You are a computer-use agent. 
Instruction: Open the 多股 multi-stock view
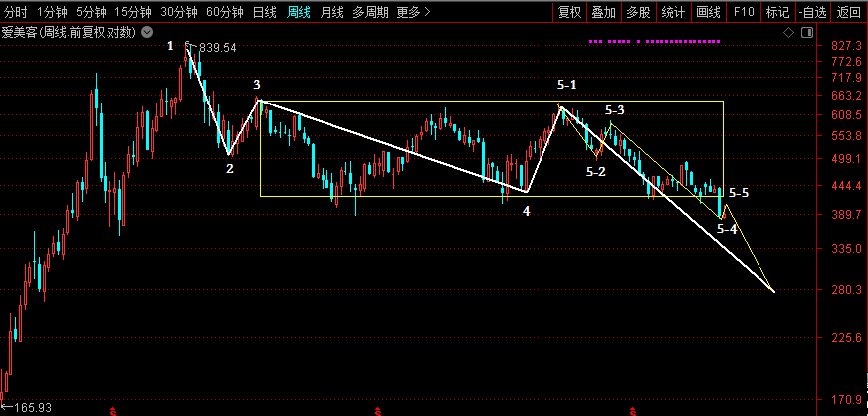click(638, 12)
